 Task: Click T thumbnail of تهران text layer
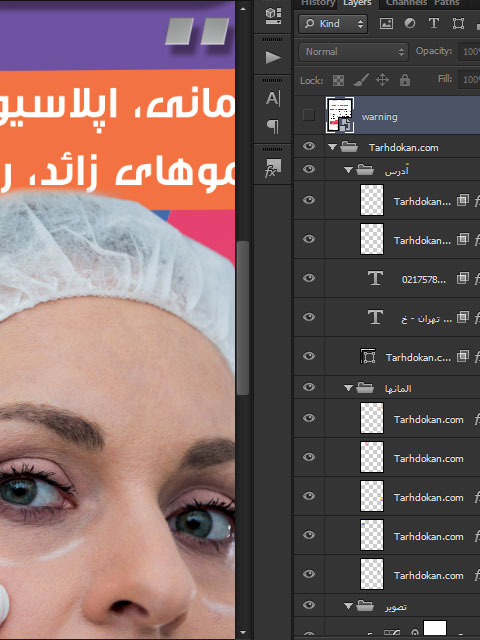[x=375, y=317]
